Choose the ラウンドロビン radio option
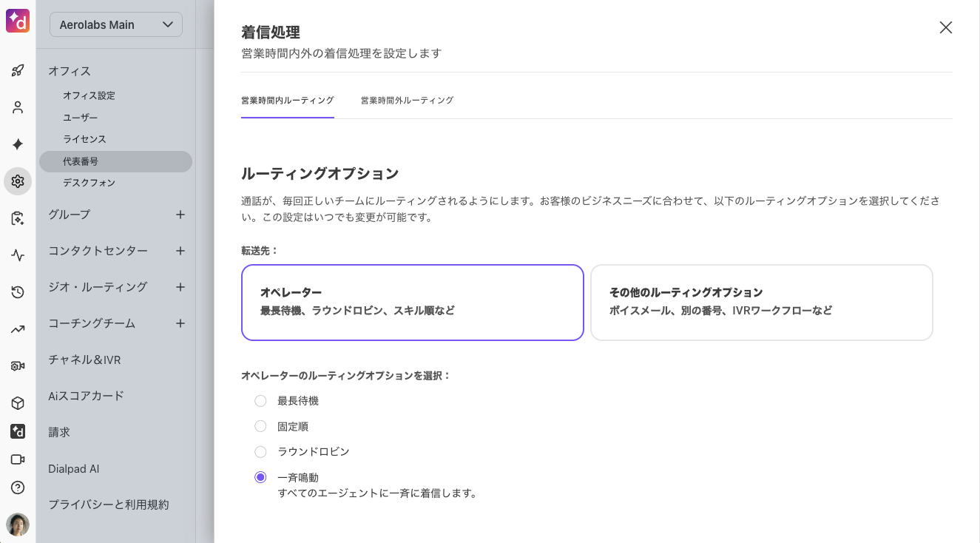 pos(260,451)
